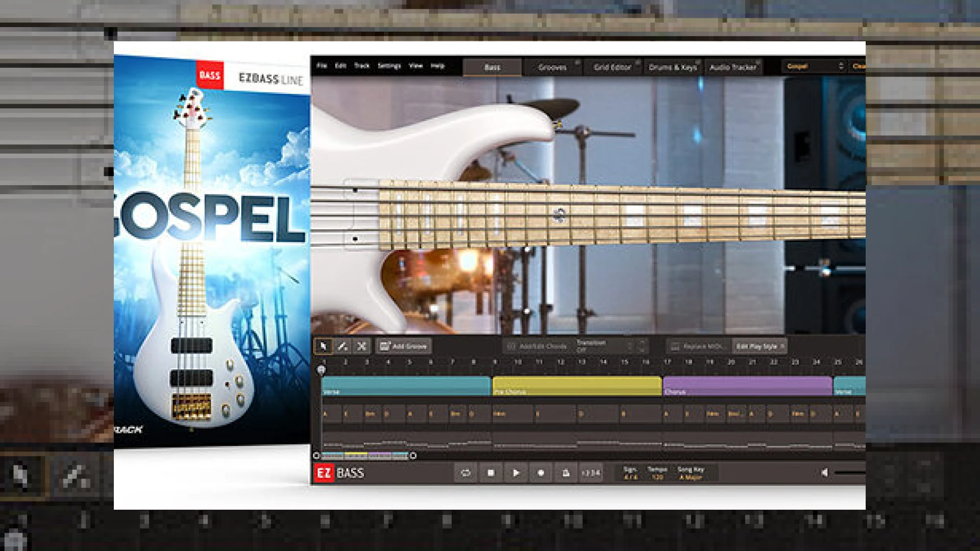Toggle the metronome button
Screen dimensions: 980x551
click(566, 473)
